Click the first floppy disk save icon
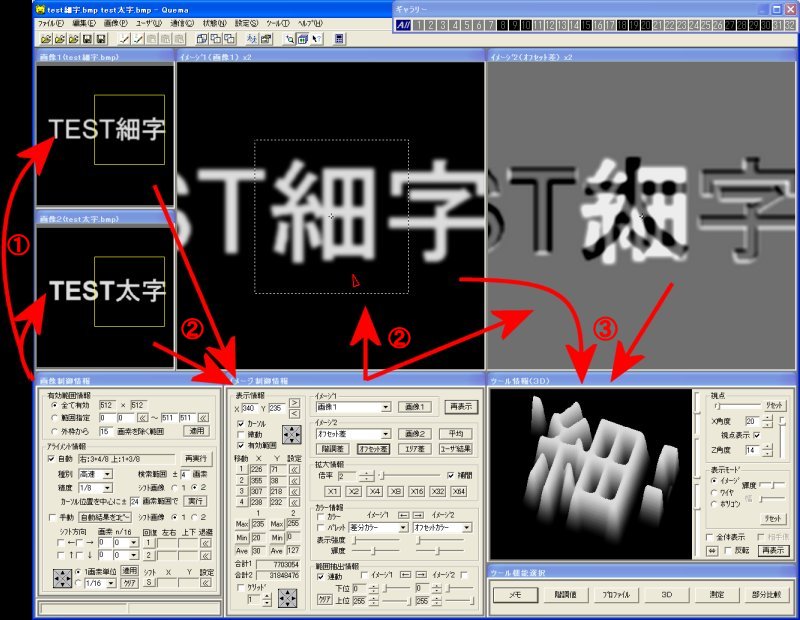 87,39
